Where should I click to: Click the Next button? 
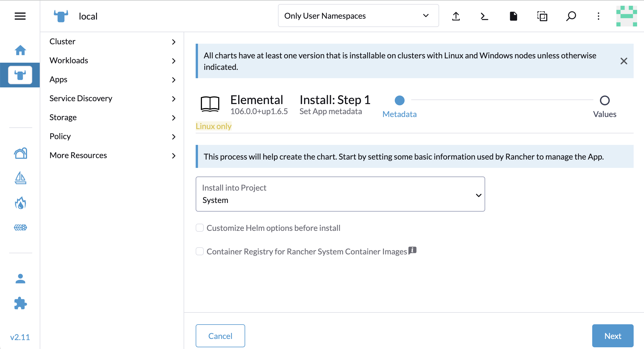tap(613, 336)
